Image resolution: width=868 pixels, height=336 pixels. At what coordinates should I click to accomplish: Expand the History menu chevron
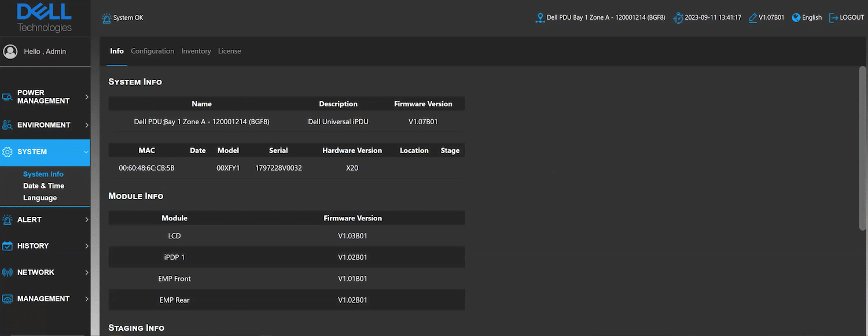(87, 246)
